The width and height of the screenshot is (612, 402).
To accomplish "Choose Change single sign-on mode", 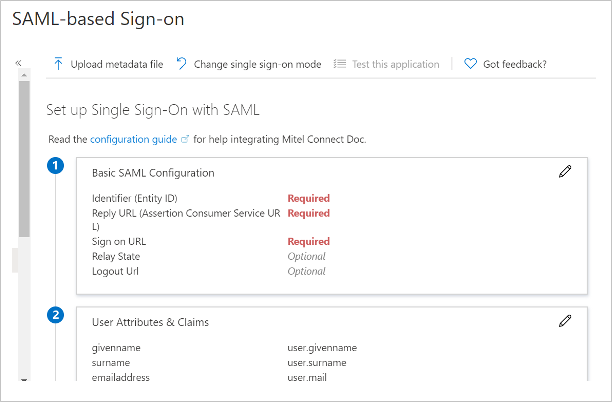I will (x=258, y=64).
